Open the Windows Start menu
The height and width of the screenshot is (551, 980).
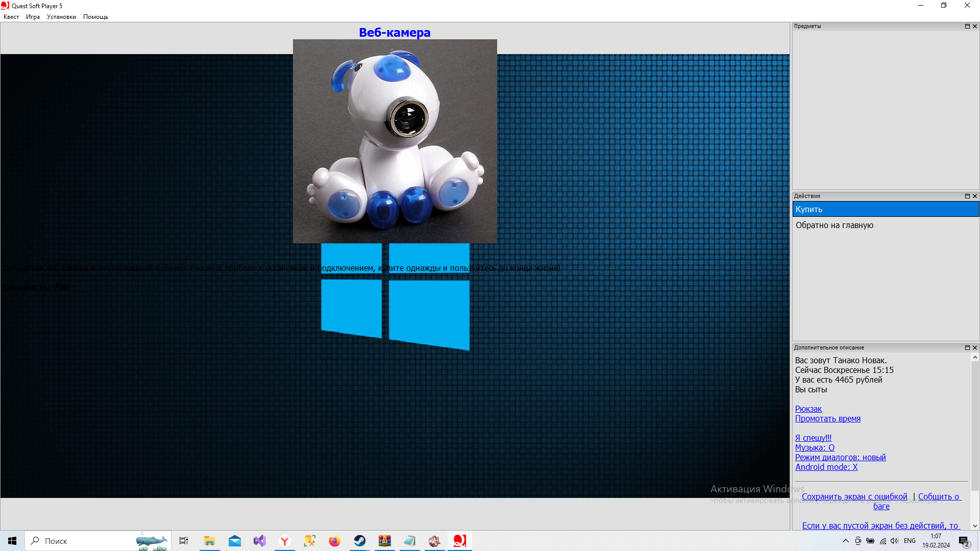(x=12, y=541)
